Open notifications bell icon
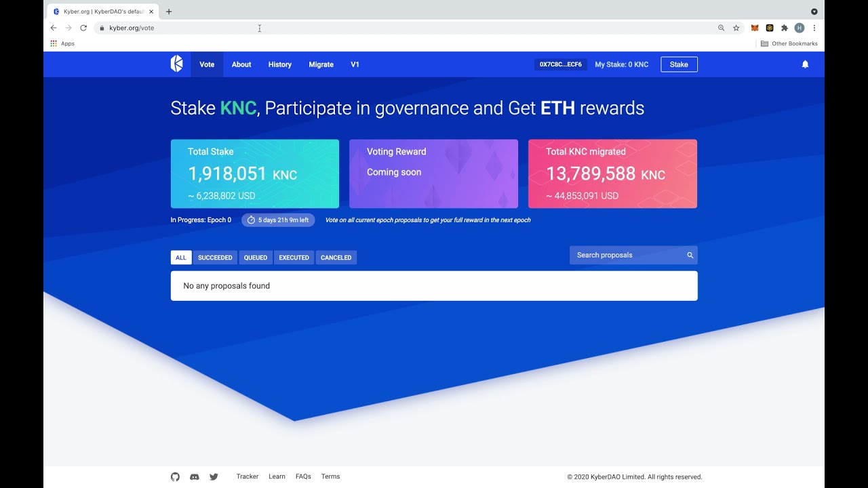Image resolution: width=868 pixels, height=488 pixels. tap(805, 64)
